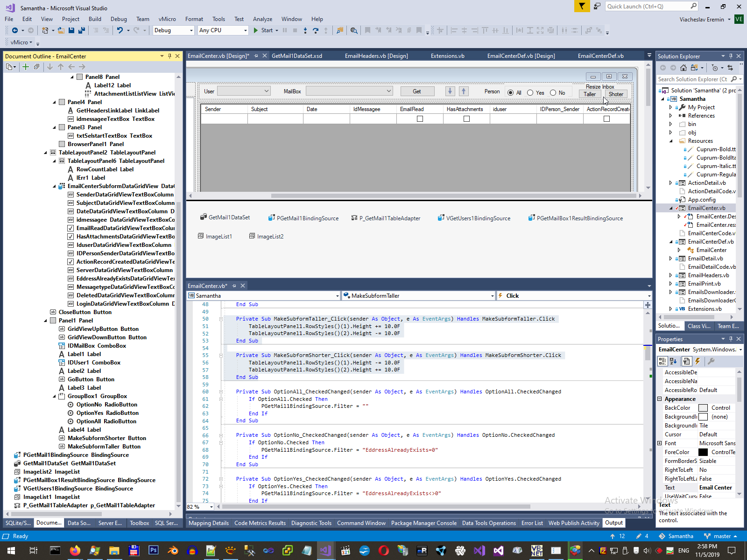
Task: Click the Find in Files toolbar icon
Action: 354,30
